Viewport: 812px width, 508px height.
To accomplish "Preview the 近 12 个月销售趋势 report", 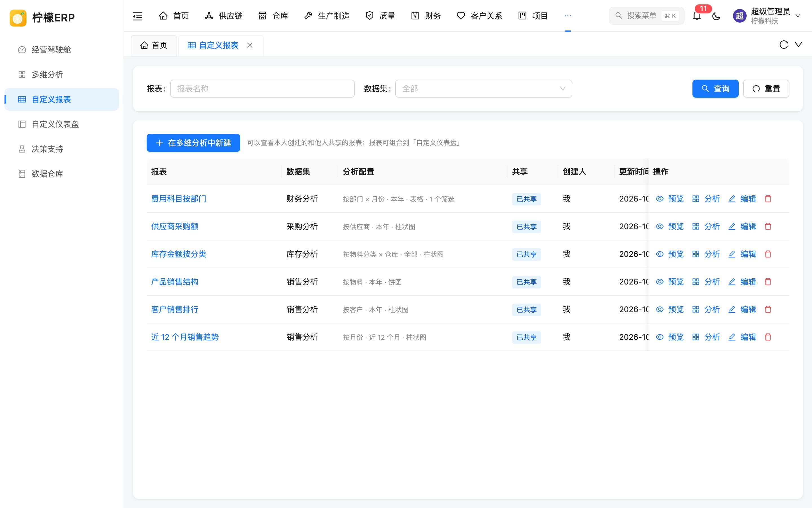I will [670, 337].
